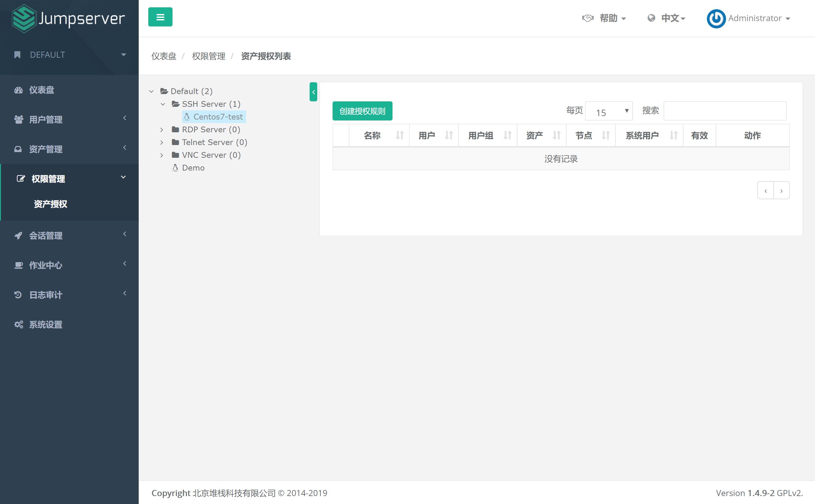Screen dimensions: 815x504
Task: Click the Jumpserver logo
Action: [68, 18]
